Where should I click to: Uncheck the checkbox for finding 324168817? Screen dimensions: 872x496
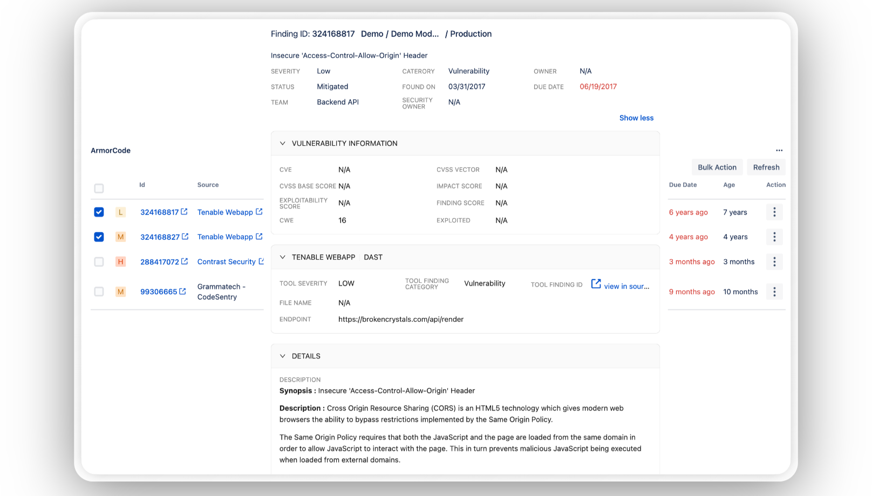pos(99,212)
